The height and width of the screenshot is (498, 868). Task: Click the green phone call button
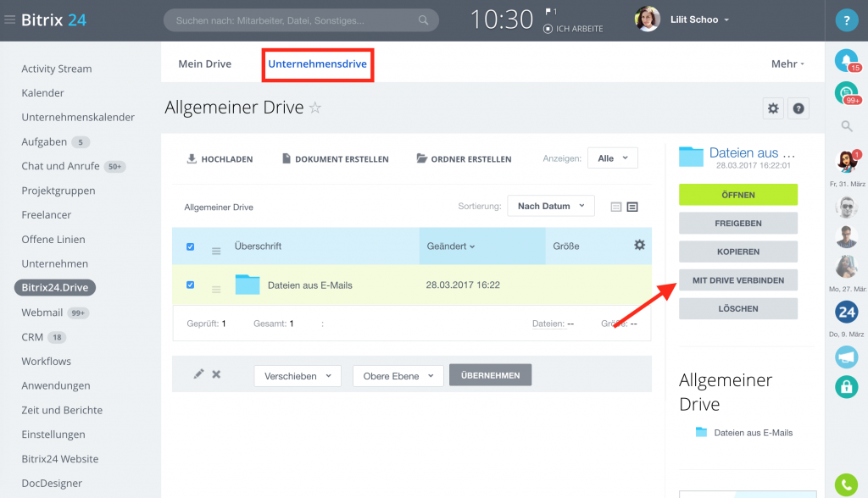coord(847,484)
